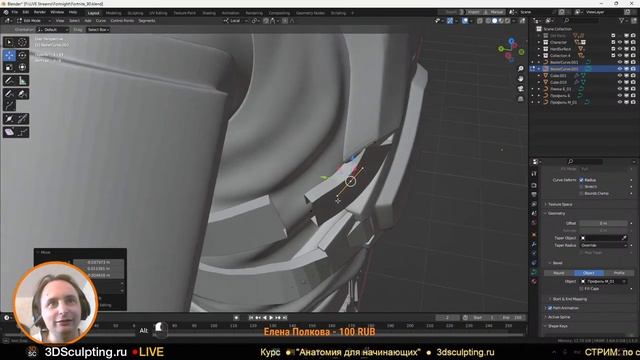Open the Render properties tab icon
This screenshot has width=640, height=360.
pyautogui.click(x=534, y=185)
